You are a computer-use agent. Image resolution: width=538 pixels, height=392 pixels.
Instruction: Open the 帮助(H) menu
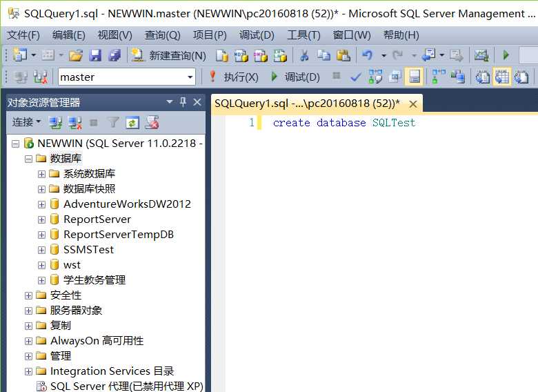pyautogui.click(x=401, y=35)
